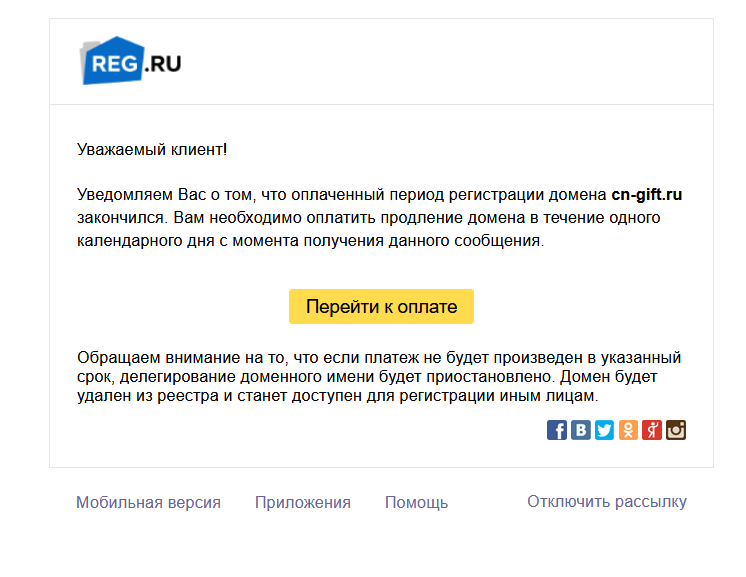Viewport: 746px width, 577px height.
Task: Click the sentence starting with Уведомляем Вас
Action: 340,194
